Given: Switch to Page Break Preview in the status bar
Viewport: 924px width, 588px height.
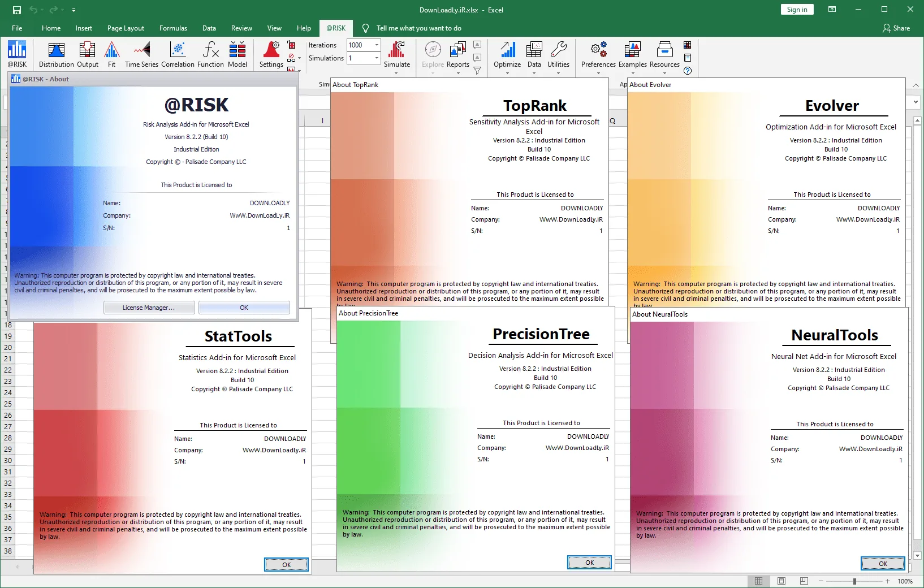Looking at the screenshot, I should click(804, 581).
